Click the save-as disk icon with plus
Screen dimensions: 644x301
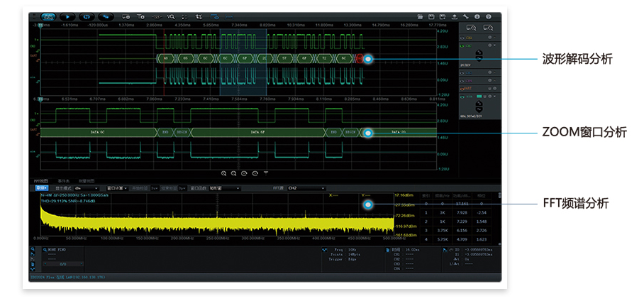point(443,17)
